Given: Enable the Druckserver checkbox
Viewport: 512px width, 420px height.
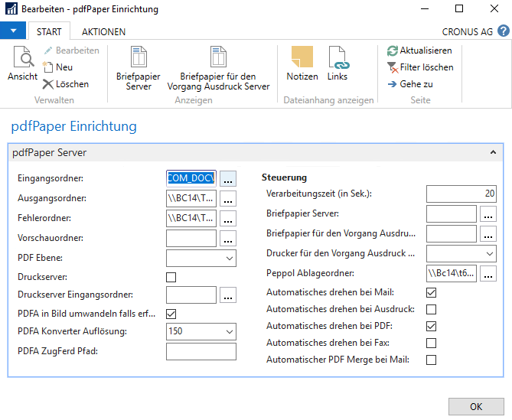Looking at the screenshot, I should (x=171, y=277).
